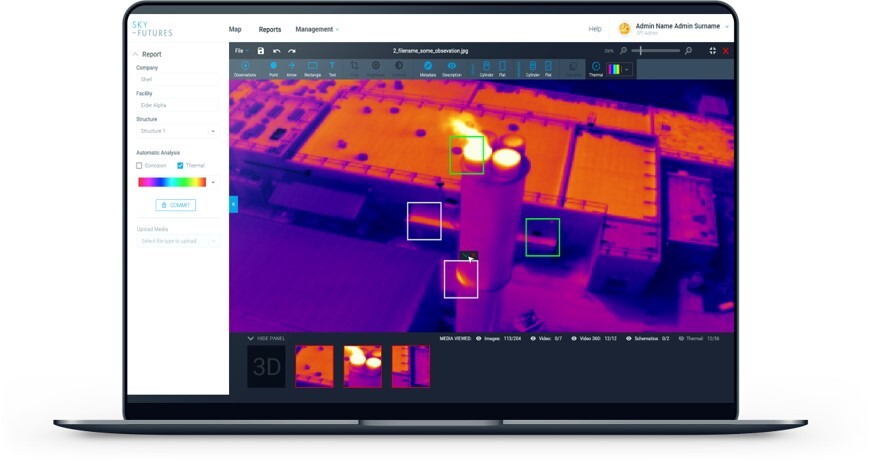Expand the File menu dropdown
This screenshot has width=869, height=462.
[x=240, y=50]
